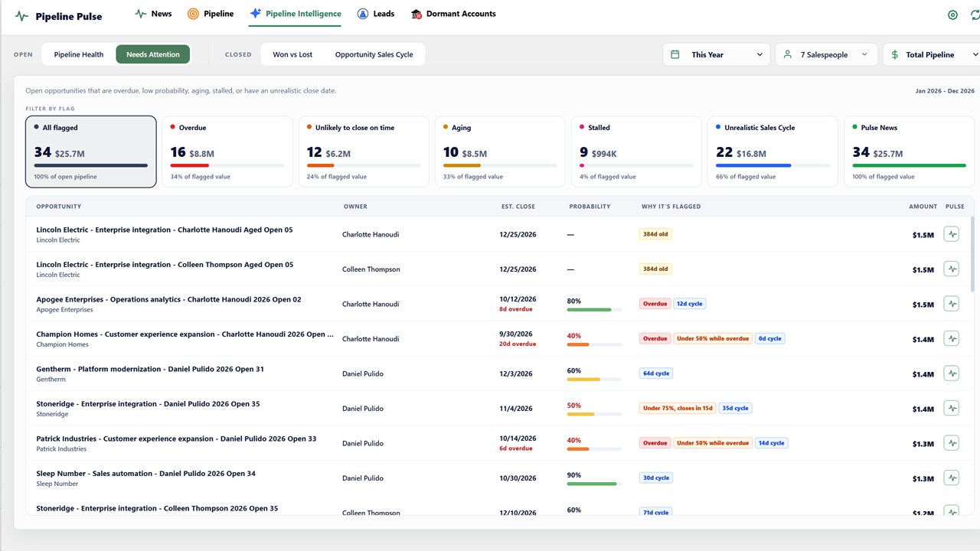
Task: Select the Unrealistic Sales Cycle filter card
Action: pos(773,152)
